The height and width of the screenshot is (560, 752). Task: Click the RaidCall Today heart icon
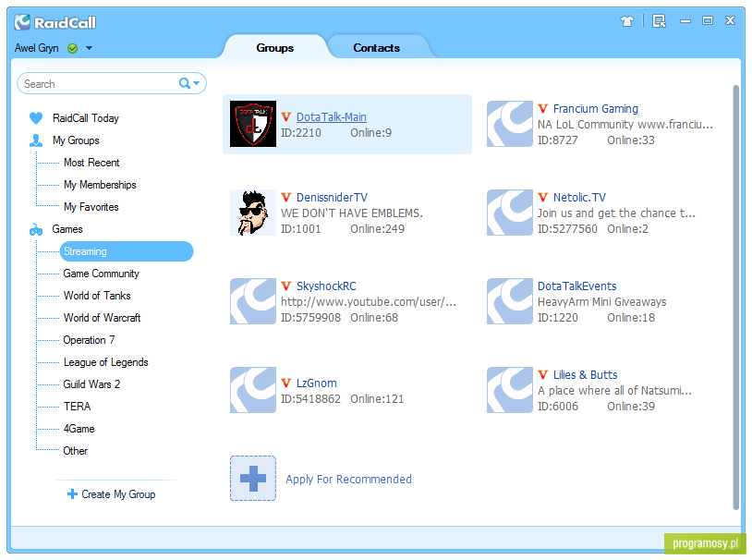[x=36, y=118]
